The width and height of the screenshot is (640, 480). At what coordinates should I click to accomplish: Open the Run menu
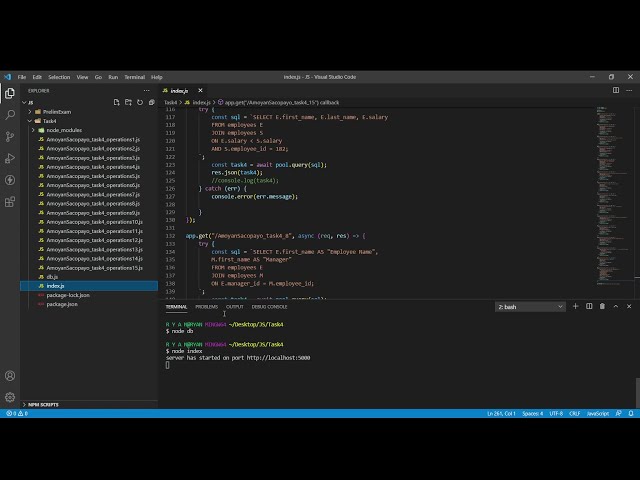[113, 77]
